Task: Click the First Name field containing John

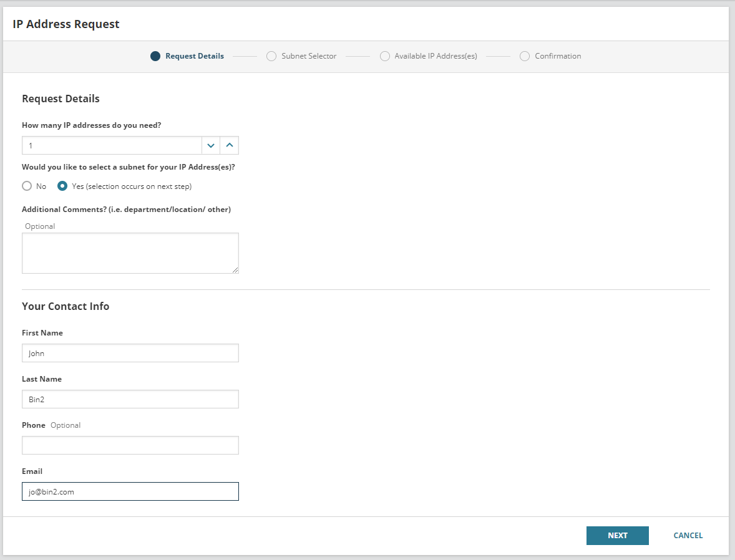Action: [x=130, y=353]
